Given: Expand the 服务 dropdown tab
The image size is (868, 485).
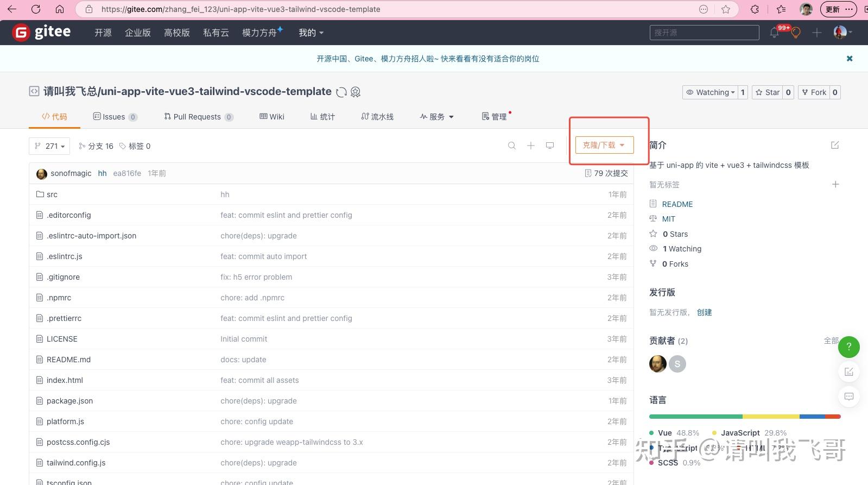Looking at the screenshot, I should coord(437,117).
